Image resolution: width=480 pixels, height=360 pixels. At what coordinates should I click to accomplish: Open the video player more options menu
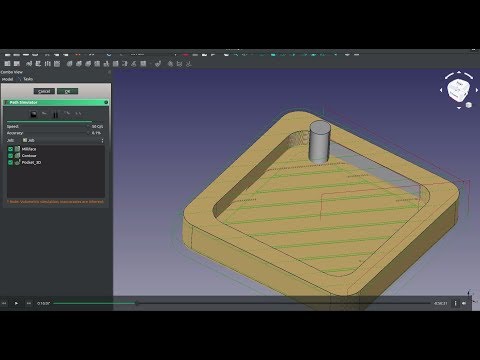click(x=455, y=303)
